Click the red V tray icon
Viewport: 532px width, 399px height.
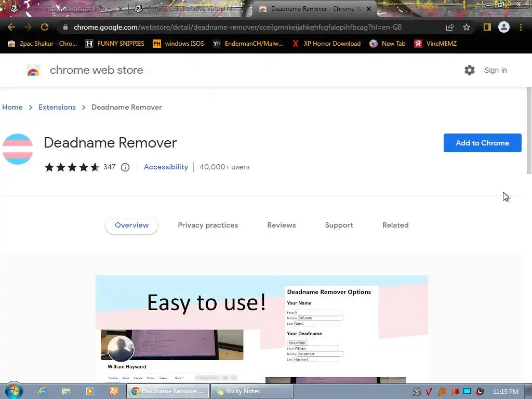(x=429, y=392)
